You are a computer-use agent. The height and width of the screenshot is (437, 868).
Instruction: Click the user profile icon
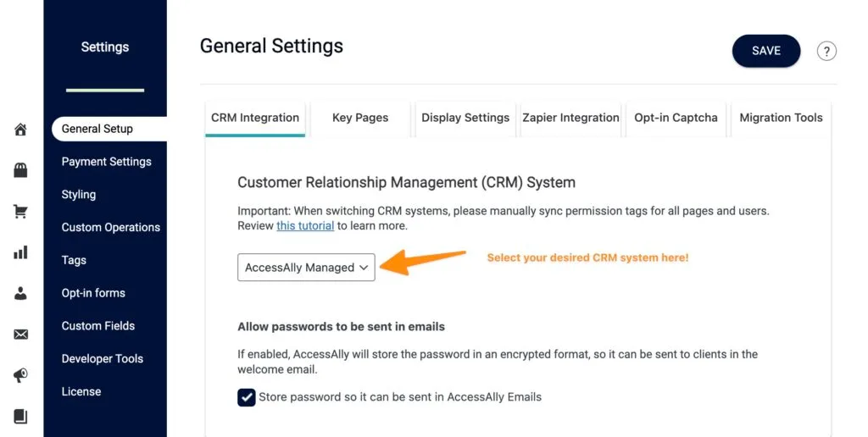click(x=21, y=293)
